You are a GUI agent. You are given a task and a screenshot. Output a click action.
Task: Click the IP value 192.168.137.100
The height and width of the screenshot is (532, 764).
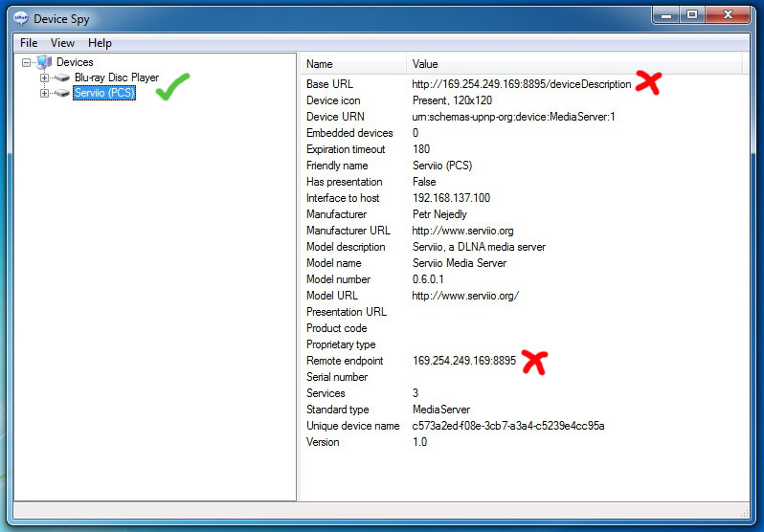(x=451, y=198)
